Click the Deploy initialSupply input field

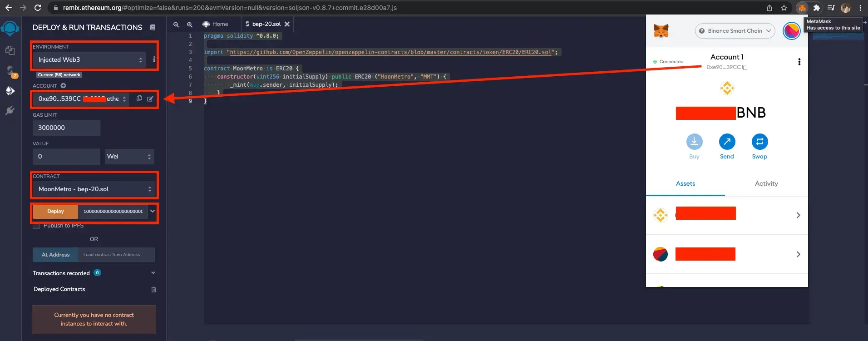pos(113,211)
